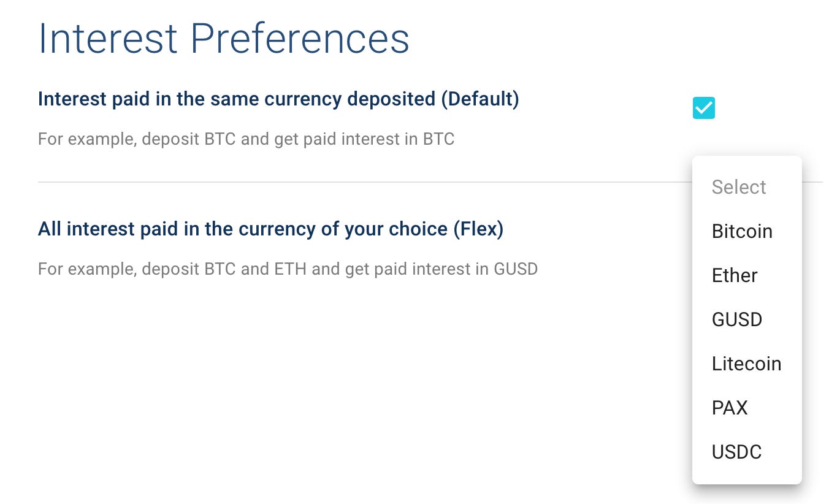Choose PAX as payout currency

tap(729, 408)
